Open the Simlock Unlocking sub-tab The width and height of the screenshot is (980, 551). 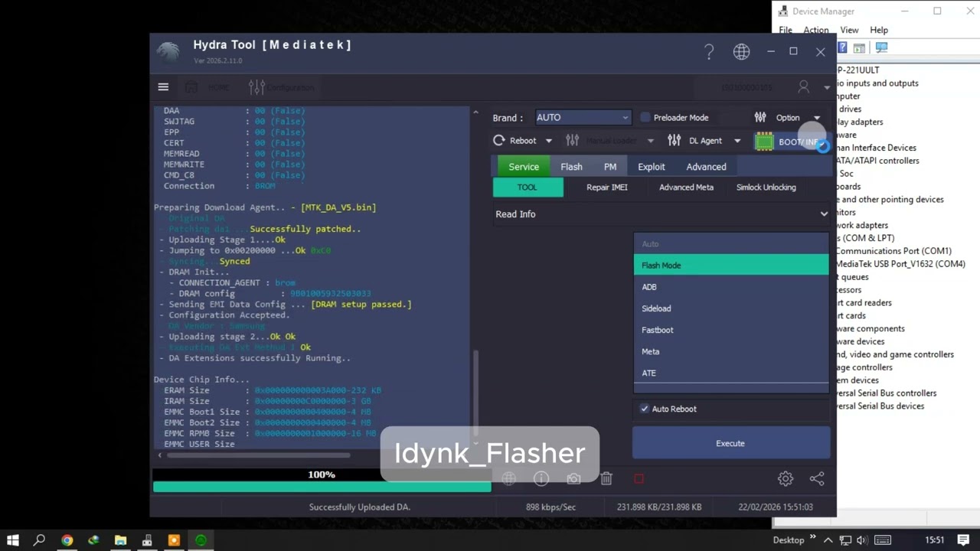[x=766, y=187]
